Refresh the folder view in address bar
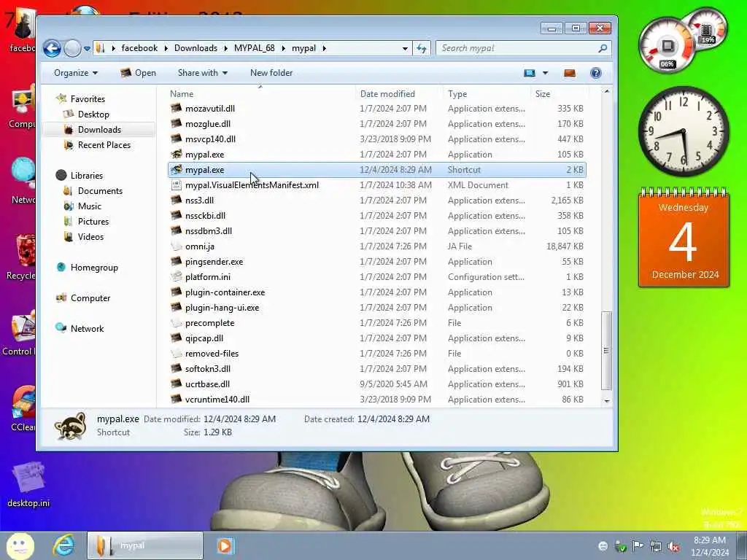 tap(422, 48)
